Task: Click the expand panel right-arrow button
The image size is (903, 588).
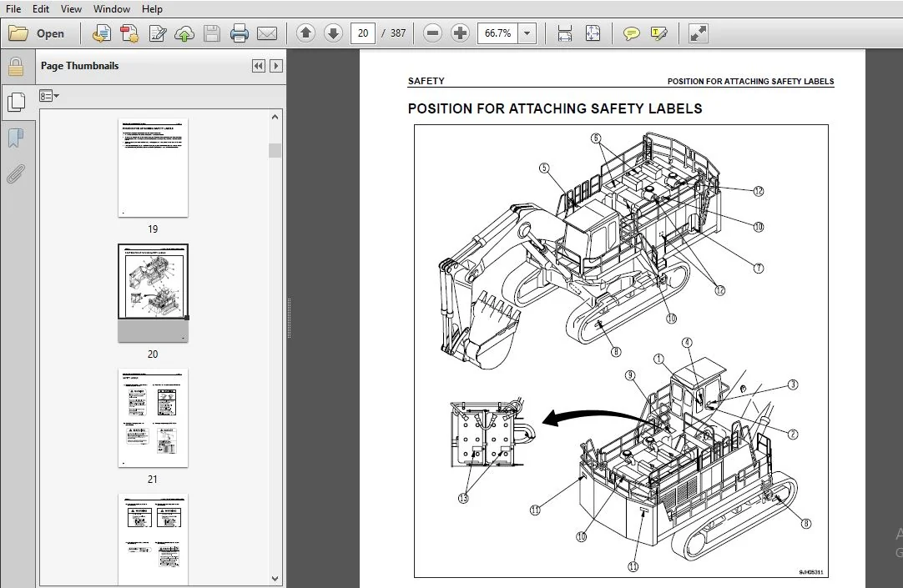Action: point(276,66)
